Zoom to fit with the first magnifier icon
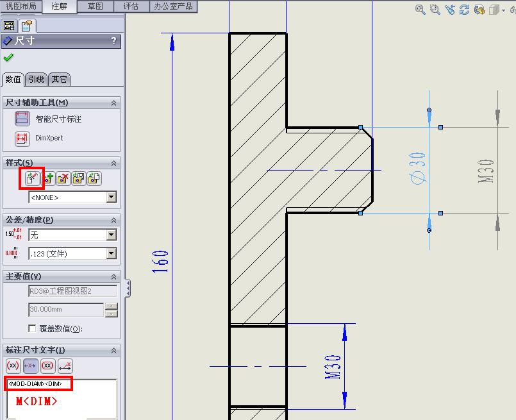 (420, 10)
